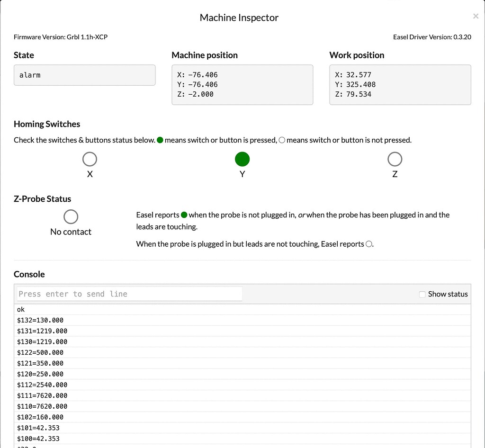Click the Z-Probe No contact indicator
The image size is (485, 448).
[x=71, y=217]
